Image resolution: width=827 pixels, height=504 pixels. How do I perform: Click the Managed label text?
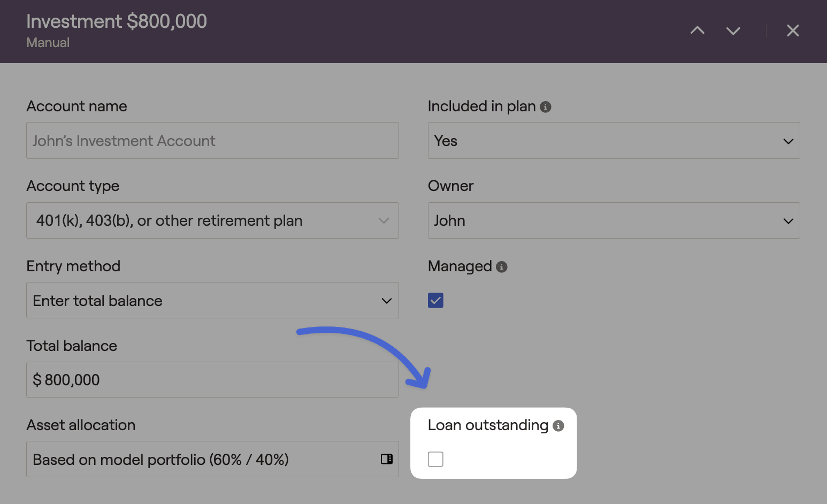pyautogui.click(x=460, y=266)
